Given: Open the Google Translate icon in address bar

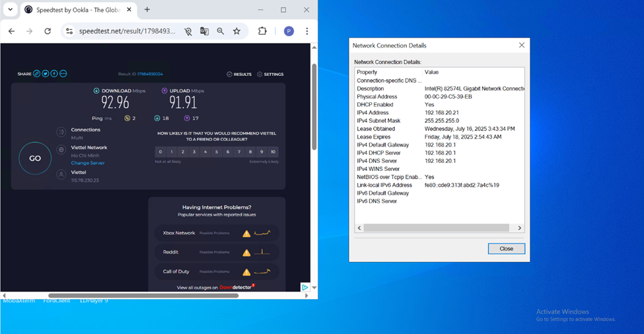Looking at the screenshot, I should click(204, 31).
